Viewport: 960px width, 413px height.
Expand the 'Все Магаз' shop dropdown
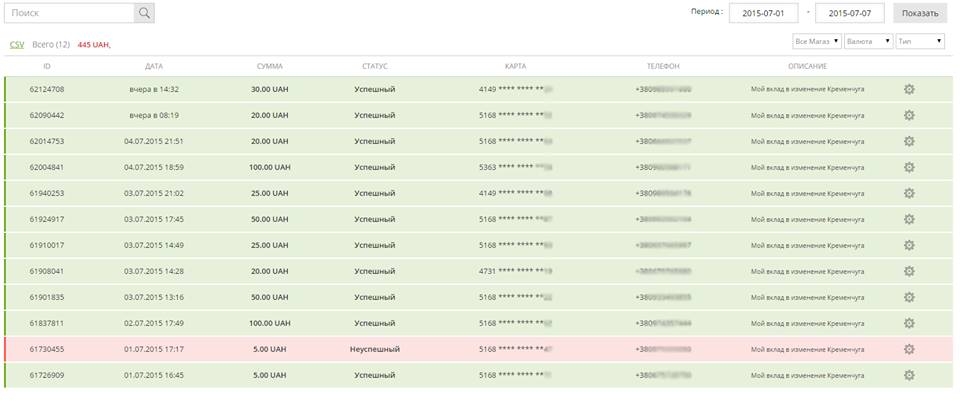[x=816, y=42]
